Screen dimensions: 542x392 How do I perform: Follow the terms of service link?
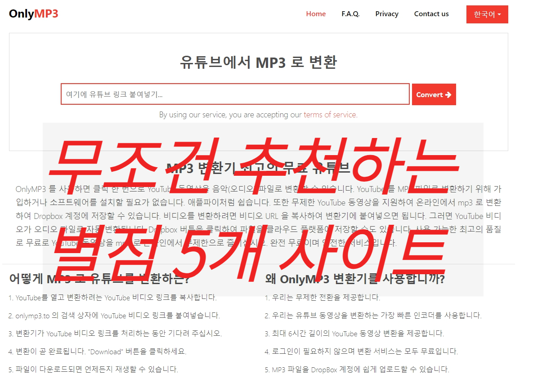(x=330, y=115)
